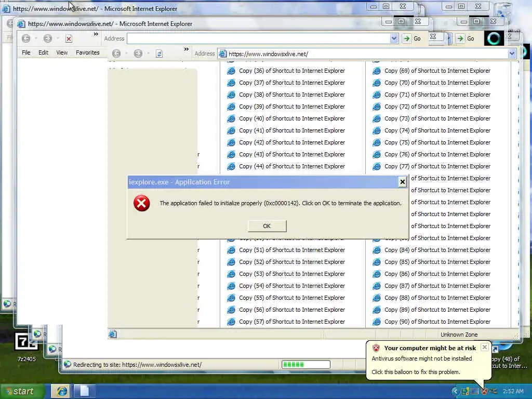
Task: Select Copy (77) of Shortcut to Internet Explorer
Action: (432, 166)
